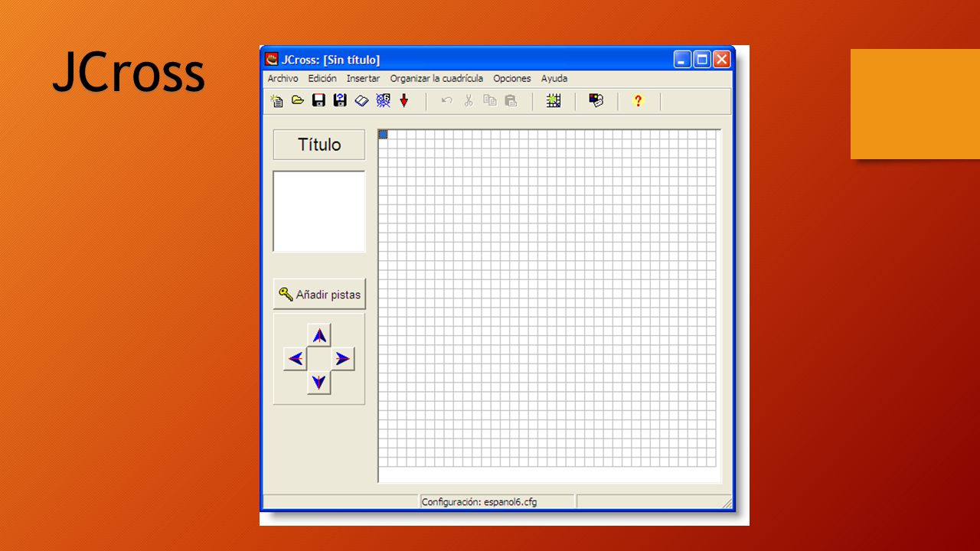Click the Título field

[x=319, y=145]
